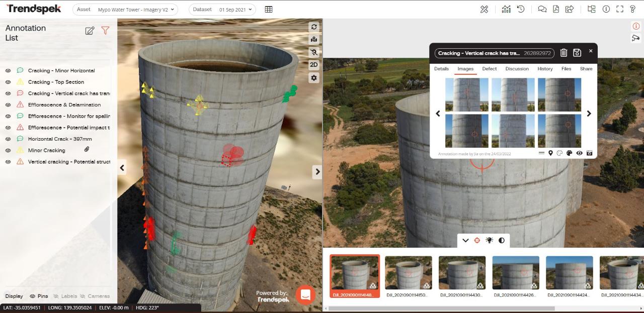Toggle visibility of Minor Cracking annotation
Viewport: 644px width, 313px height.
point(8,150)
